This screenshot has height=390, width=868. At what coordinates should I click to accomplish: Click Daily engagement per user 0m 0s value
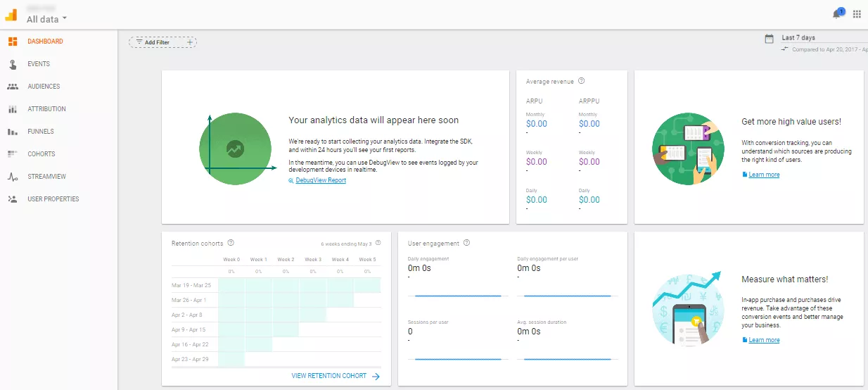pyautogui.click(x=529, y=268)
